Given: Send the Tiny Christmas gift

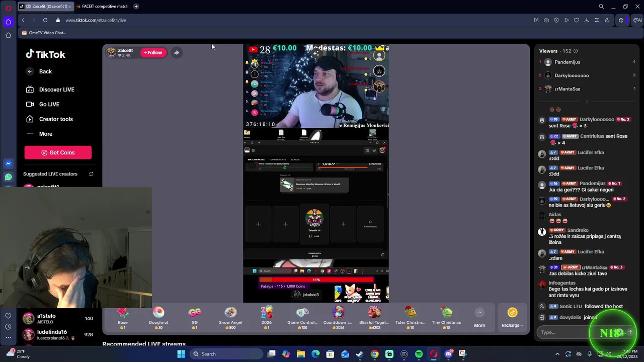Looking at the screenshot, I should point(446,317).
